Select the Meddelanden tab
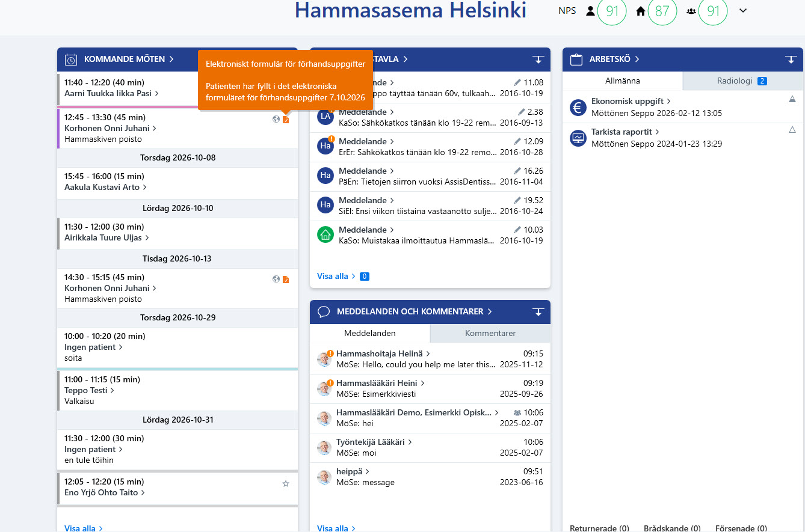This screenshot has width=805, height=532. (x=370, y=333)
